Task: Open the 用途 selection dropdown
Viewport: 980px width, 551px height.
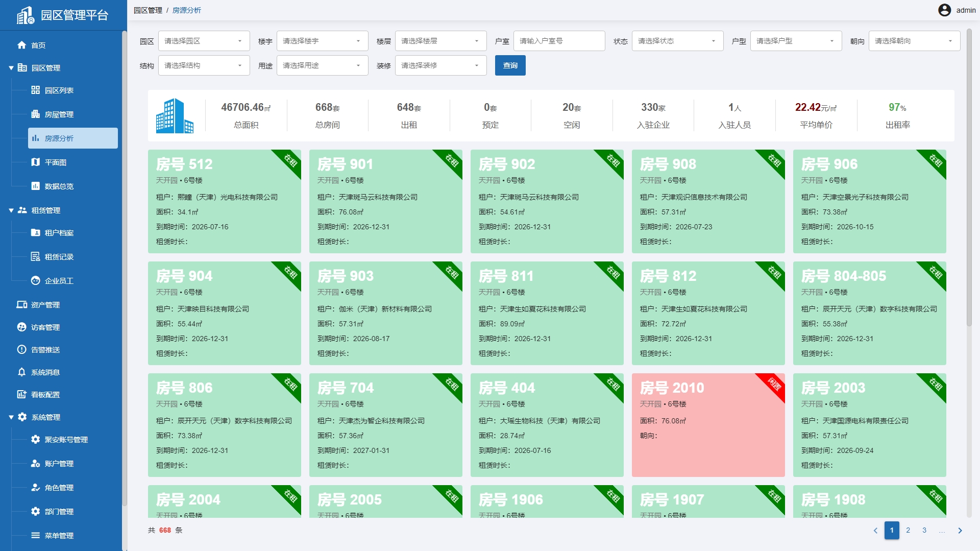Action: (x=322, y=65)
